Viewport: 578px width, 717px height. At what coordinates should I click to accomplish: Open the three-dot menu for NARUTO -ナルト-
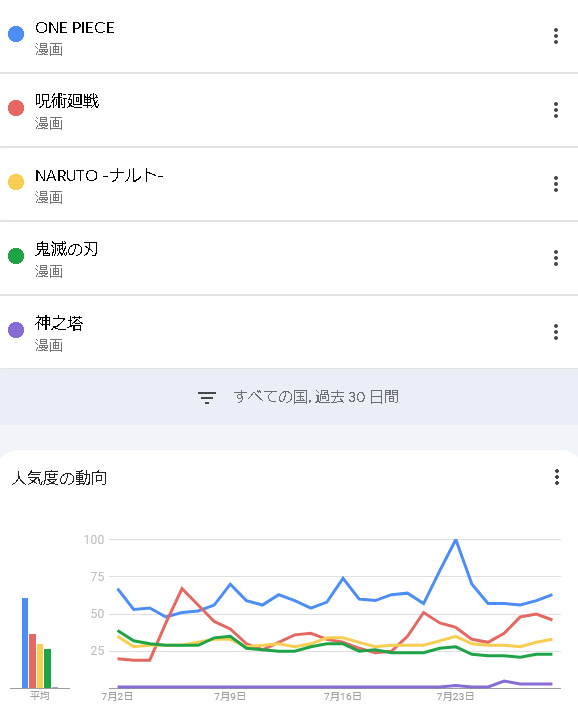(x=556, y=184)
